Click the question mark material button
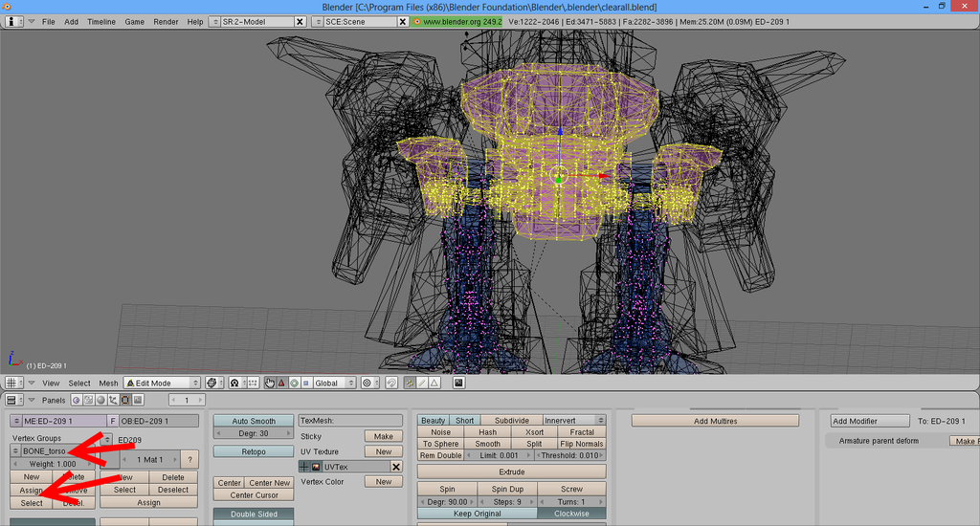The height and width of the screenshot is (526, 980). (x=190, y=459)
